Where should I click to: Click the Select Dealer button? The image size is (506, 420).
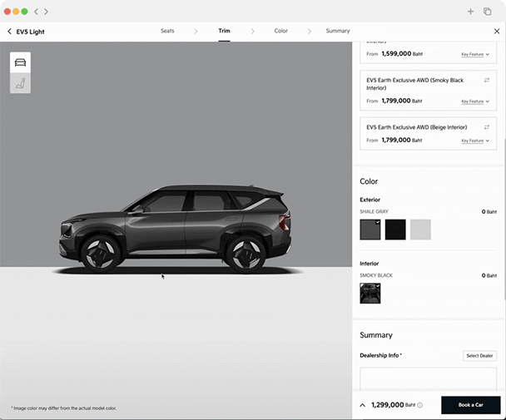pyautogui.click(x=479, y=355)
